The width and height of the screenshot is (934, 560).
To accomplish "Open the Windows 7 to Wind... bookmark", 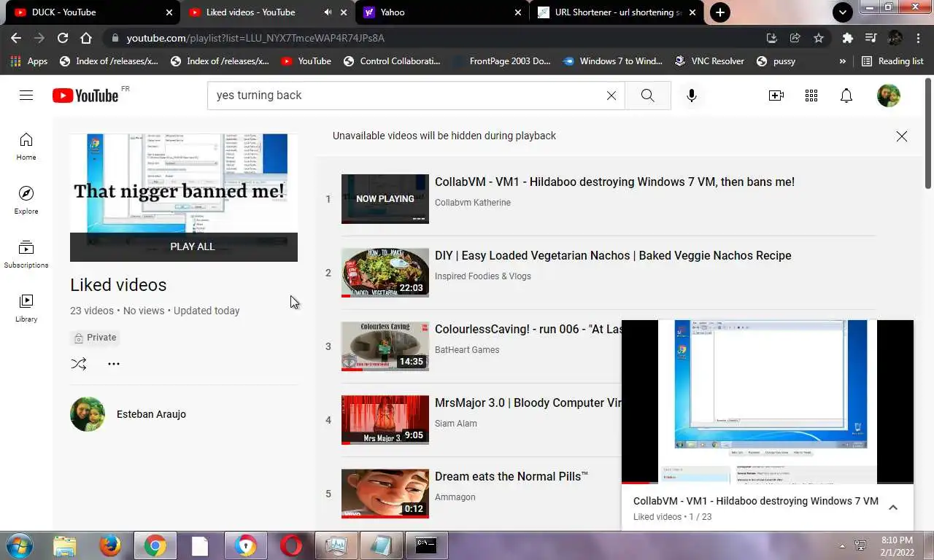I will coord(613,61).
